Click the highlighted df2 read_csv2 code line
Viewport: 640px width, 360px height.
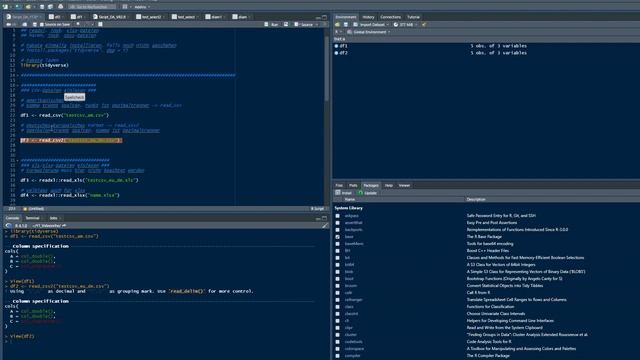pyautogui.click(x=71, y=140)
